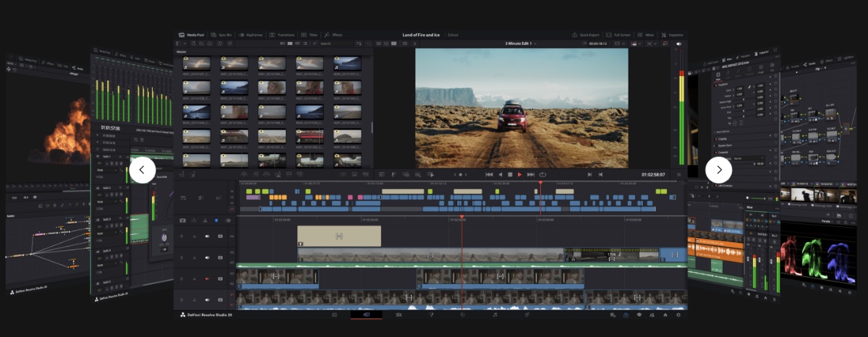Open Project Settings gear icon
This screenshot has width=868, height=337.
pyautogui.click(x=678, y=315)
